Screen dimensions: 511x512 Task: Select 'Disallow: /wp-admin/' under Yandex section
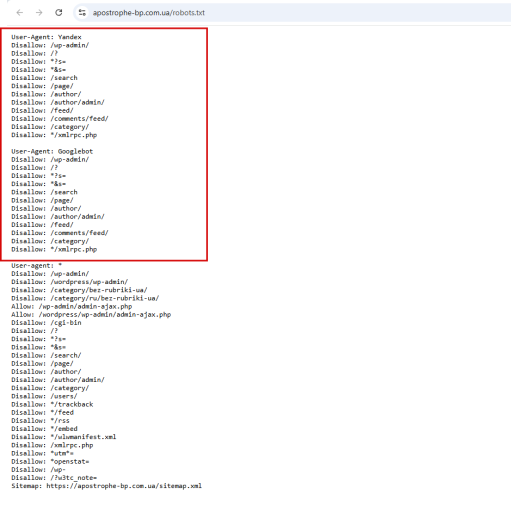[x=50, y=45]
